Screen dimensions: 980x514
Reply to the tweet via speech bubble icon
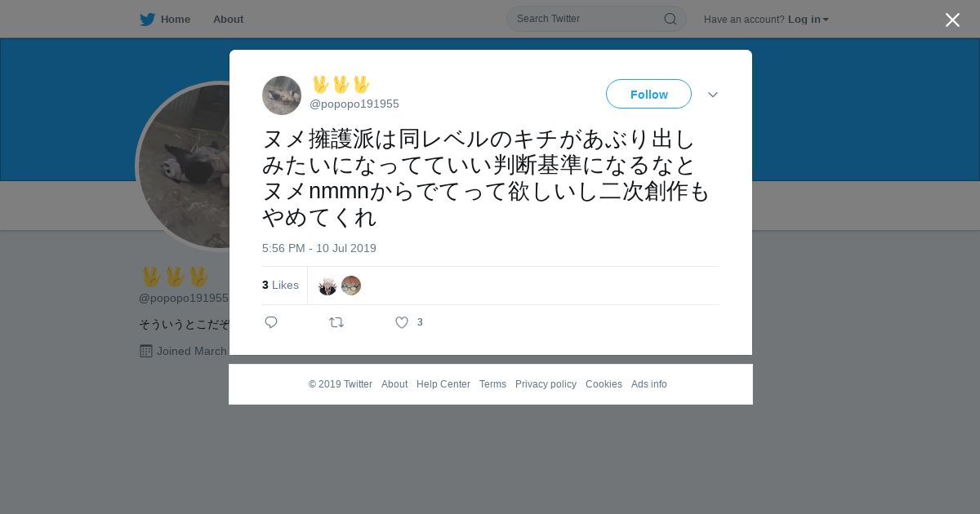pos(271,322)
